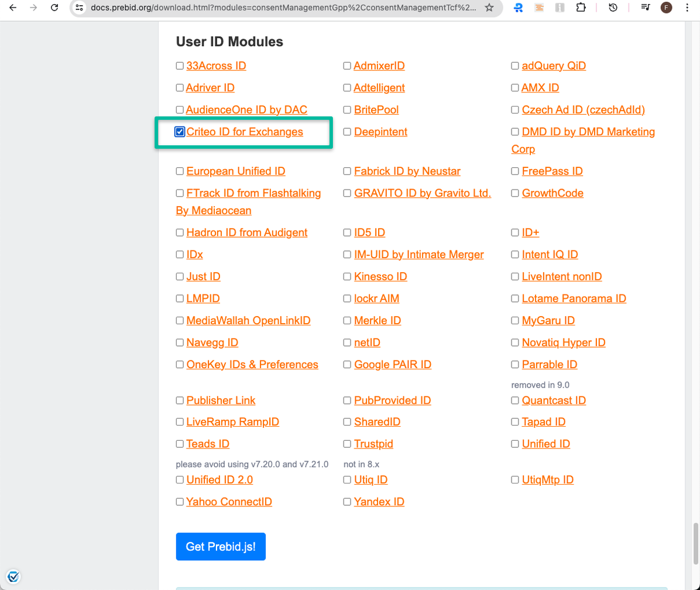Follow the Teads ID link
Screen dimensions: 700x590
208,444
